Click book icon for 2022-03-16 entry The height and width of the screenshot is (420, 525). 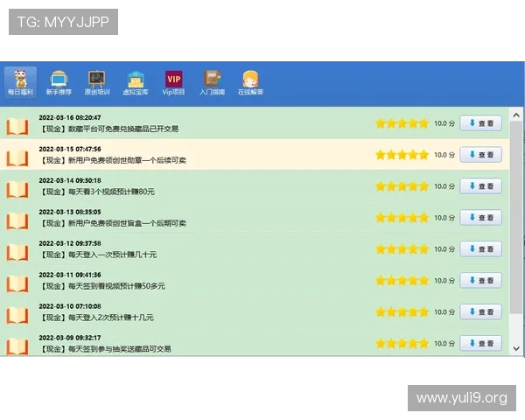tap(17, 127)
